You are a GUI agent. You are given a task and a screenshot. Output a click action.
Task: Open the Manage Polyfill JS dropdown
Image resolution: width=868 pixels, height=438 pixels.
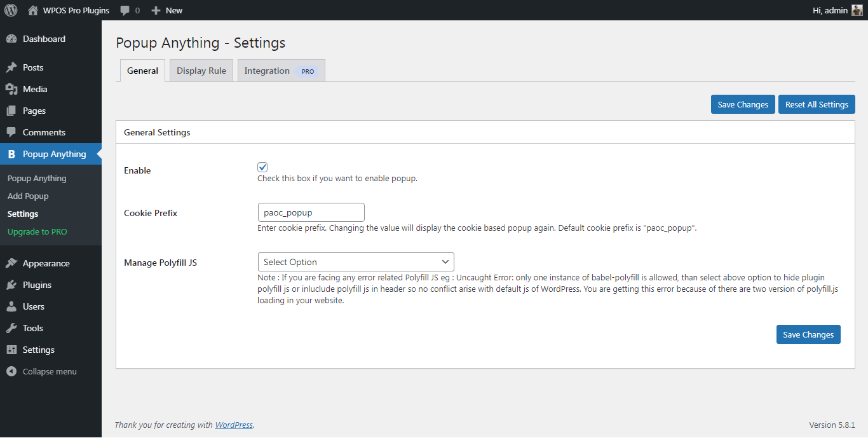[355, 262]
